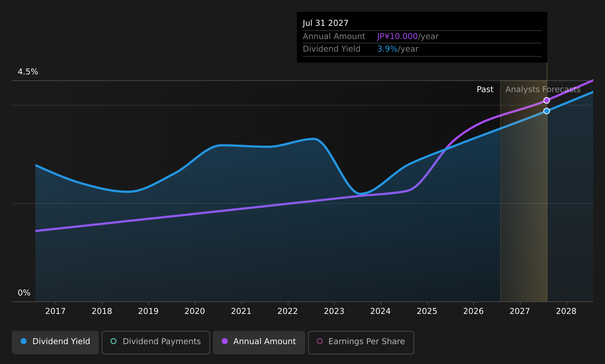Enable the Dividend Payments series
This screenshot has width=605, height=364.
click(x=156, y=343)
